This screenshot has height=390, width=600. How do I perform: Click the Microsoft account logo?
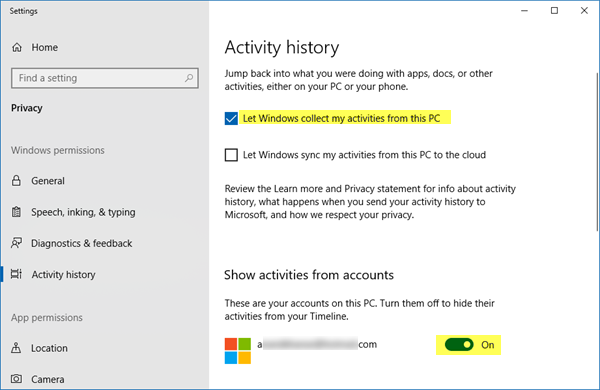tap(238, 351)
